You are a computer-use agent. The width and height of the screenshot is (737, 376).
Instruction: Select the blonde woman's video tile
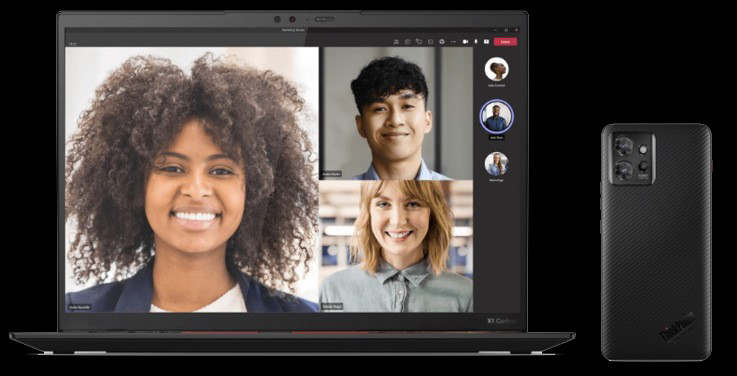396,246
